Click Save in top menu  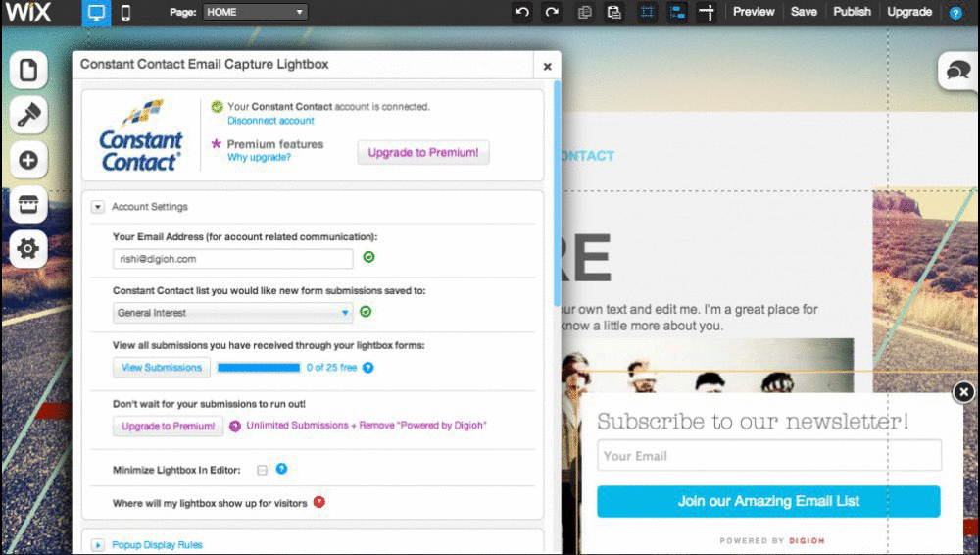pyautogui.click(x=804, y=12)
